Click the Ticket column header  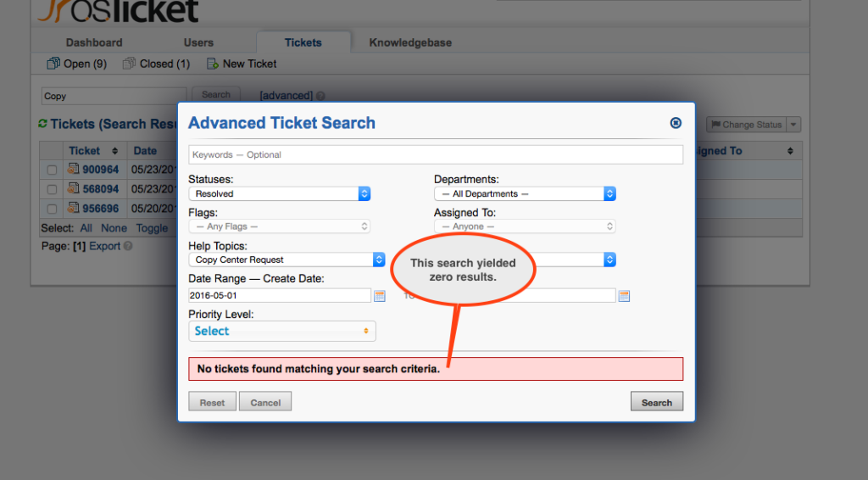point(84,151)
